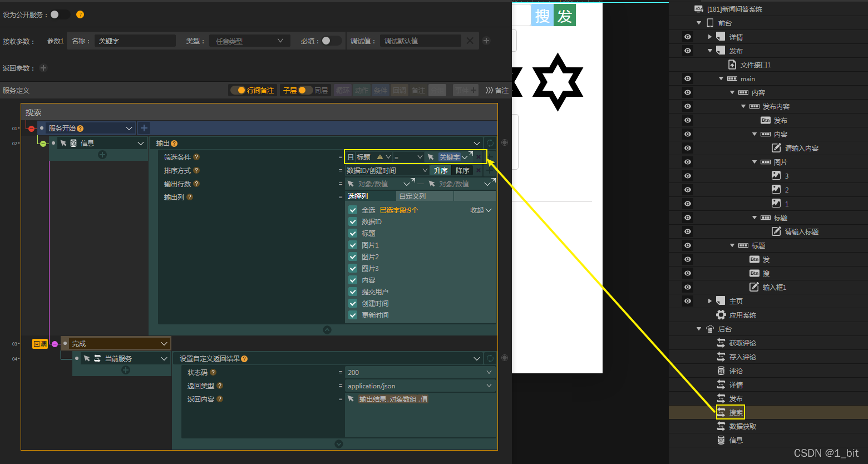Click the 动作 button
868x464 pixels.
point(362,90)
